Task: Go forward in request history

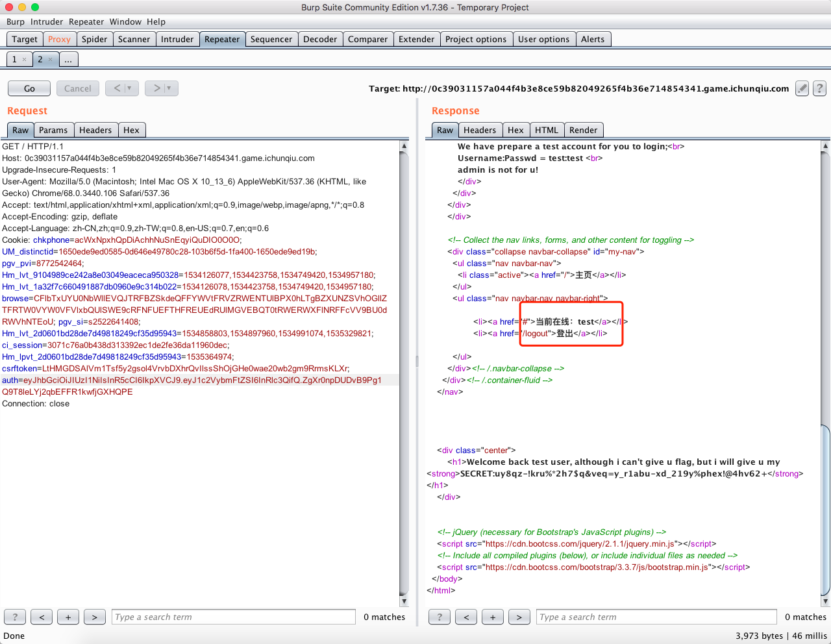Action: point(157,88)
